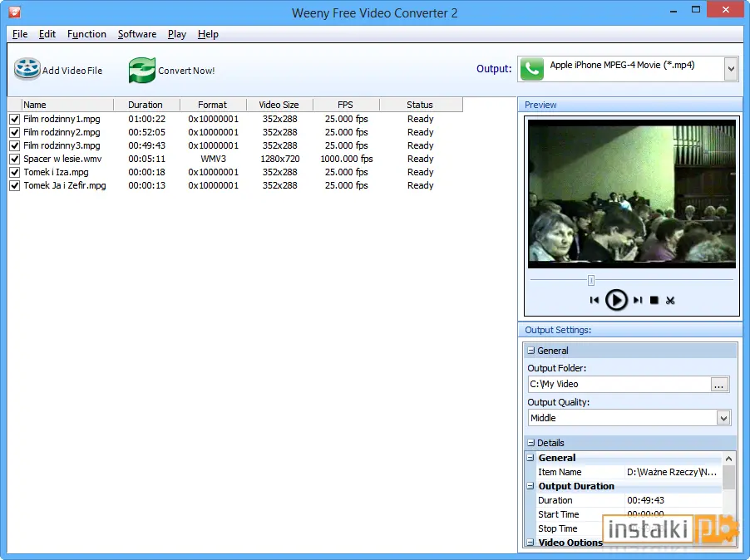Select the Film rodzinny1.mpg row name

[x=62, y=119]
